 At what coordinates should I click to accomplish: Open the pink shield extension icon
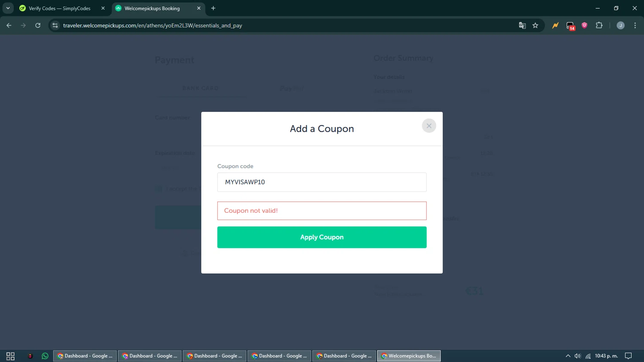(584, 25)
